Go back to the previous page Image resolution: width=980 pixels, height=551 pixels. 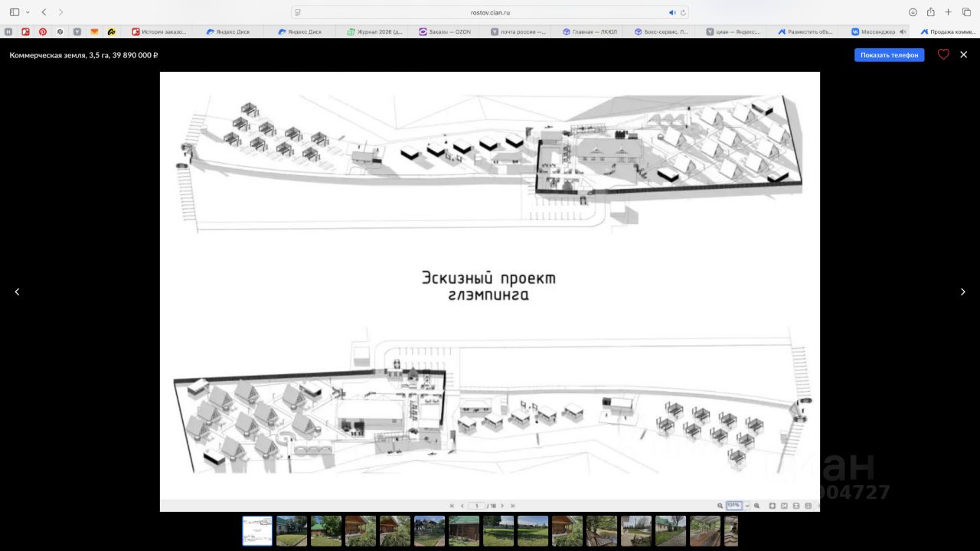tap(44, 12)
